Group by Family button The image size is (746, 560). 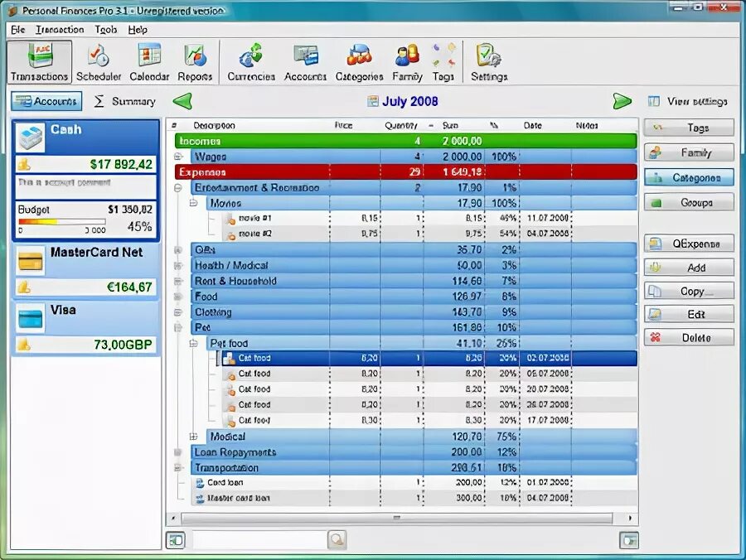pos(689,152)
